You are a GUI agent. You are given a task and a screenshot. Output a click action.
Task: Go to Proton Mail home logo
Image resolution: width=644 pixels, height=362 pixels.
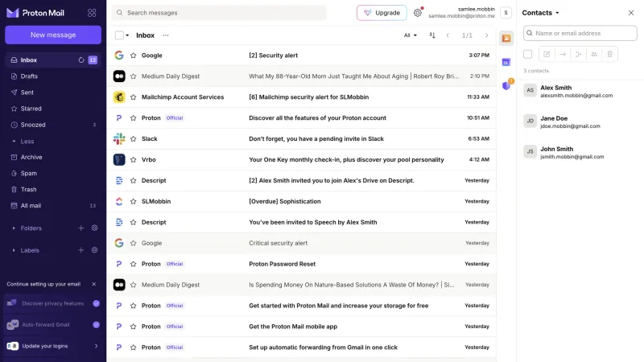coord(35,13)
